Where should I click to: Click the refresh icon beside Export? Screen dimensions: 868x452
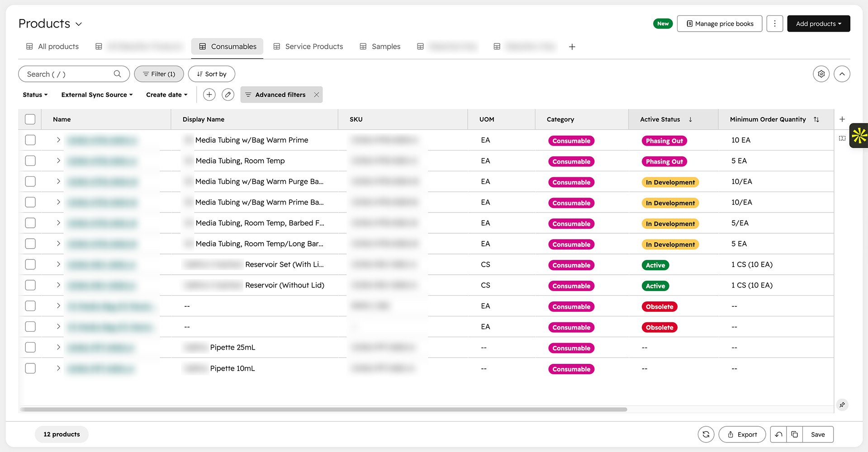pyautogui.click(x=706, y=434)
